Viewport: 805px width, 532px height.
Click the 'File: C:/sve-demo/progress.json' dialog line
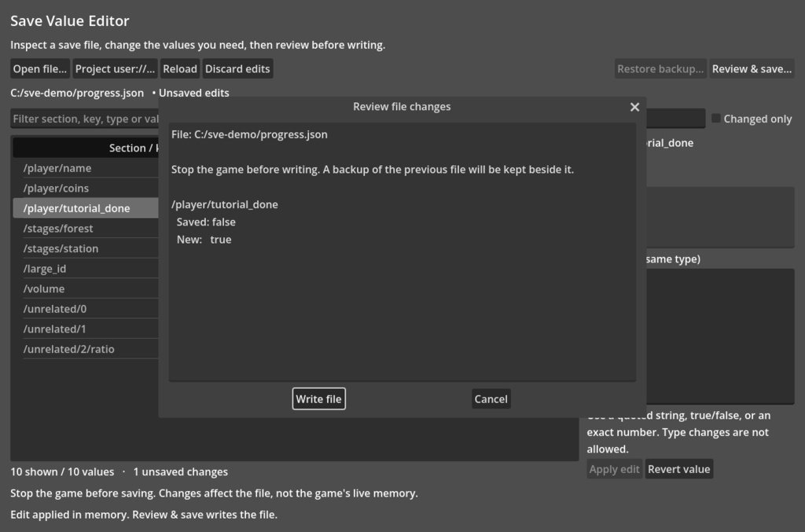pos(249,134)
